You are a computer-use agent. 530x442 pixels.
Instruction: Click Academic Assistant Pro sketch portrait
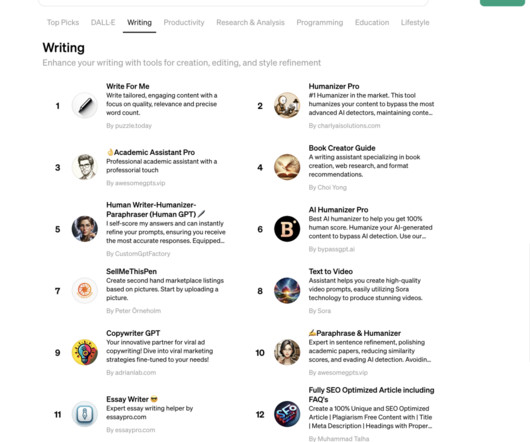[85, 167]
